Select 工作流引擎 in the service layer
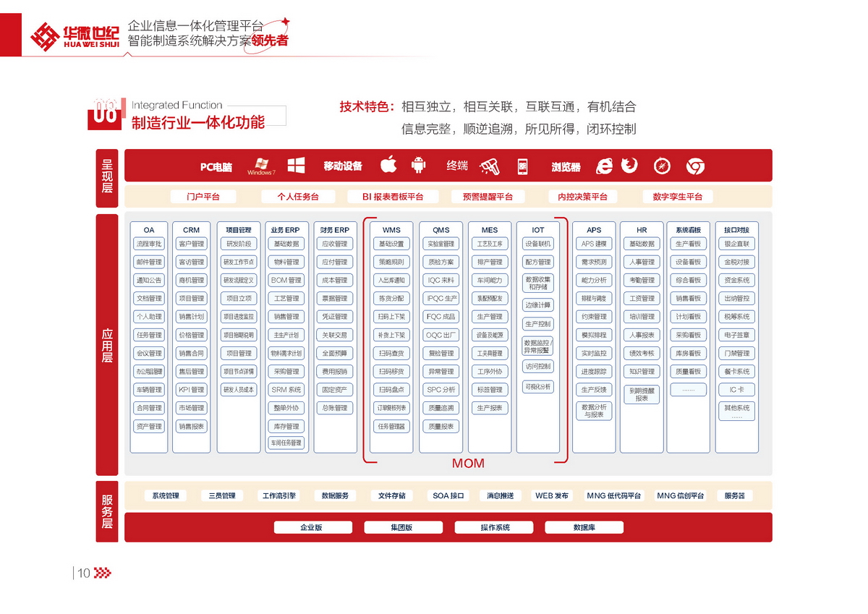This screenshot has width=868, height=614. point(278,495)
